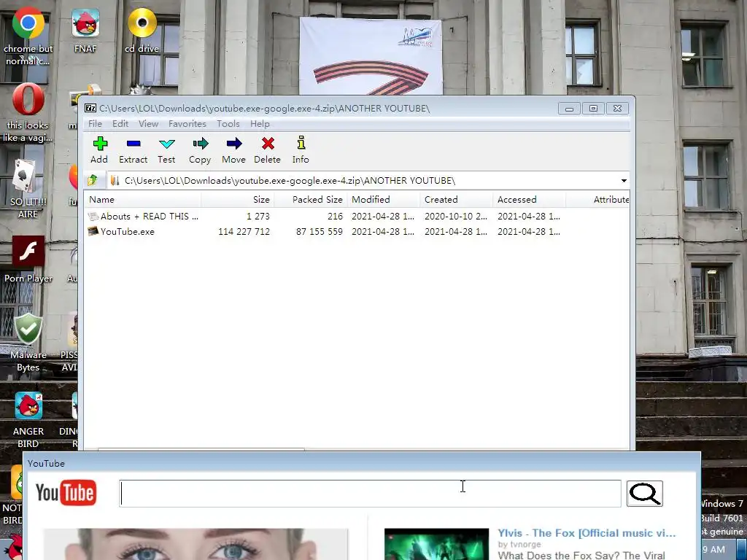Viewport: 747px width, 560px height.
Task: Click the Move toolbar icon
Action: pos(234,144)
